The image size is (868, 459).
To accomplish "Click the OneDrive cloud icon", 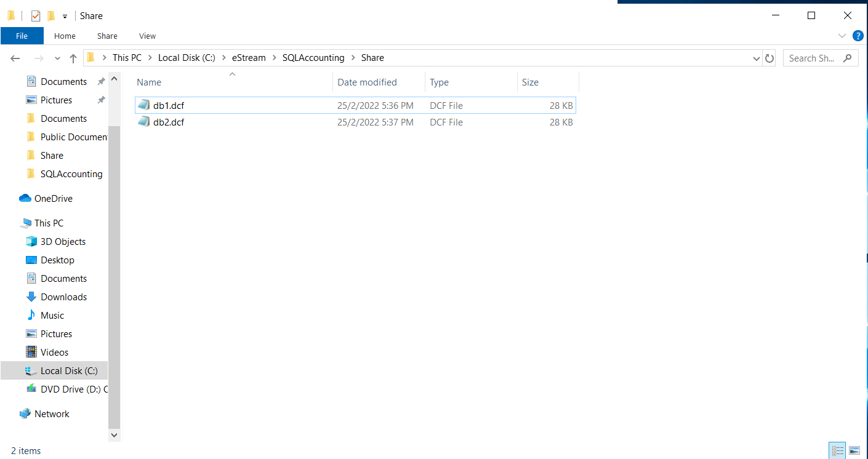I will pyautogui.click(x=25, y=198).
